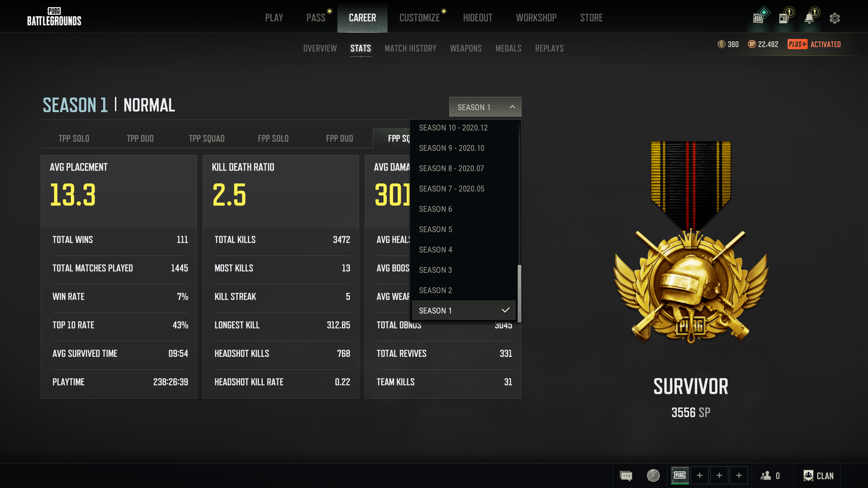The height and width of the screenshot is (488, 868).
Task: Switch to the Overview tab
Action: coord(320,48)
